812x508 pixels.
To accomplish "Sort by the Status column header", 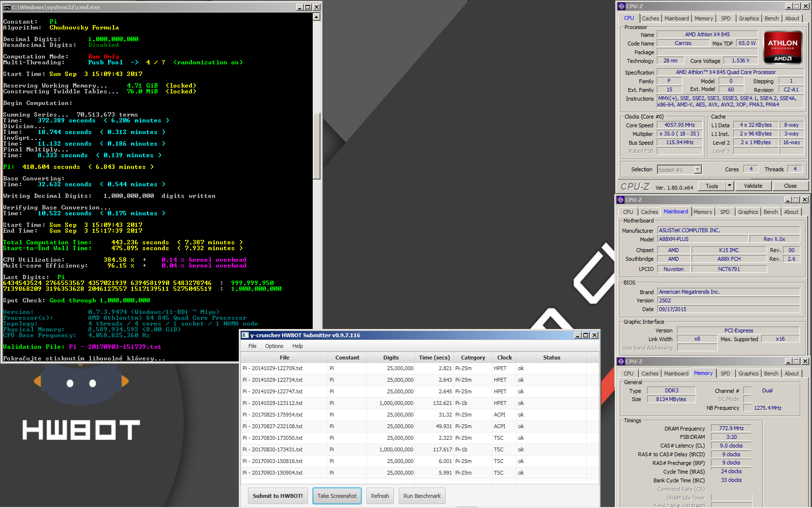I will (551, 358).
